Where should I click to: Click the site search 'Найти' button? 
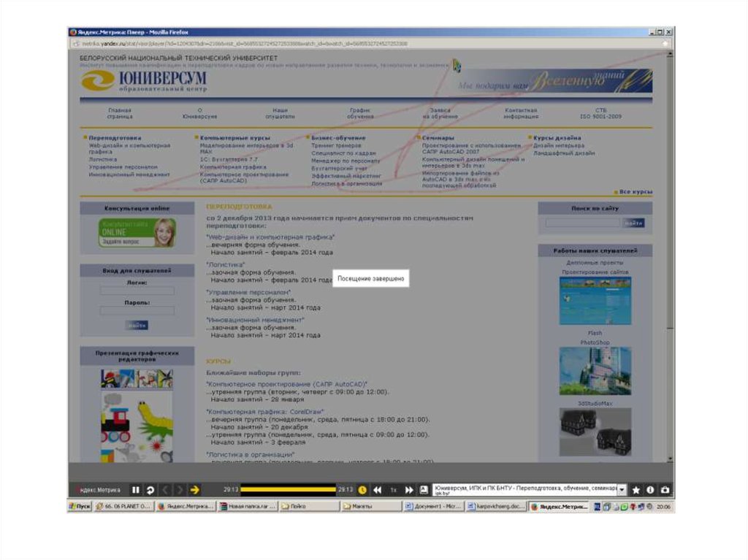(633, 223)
